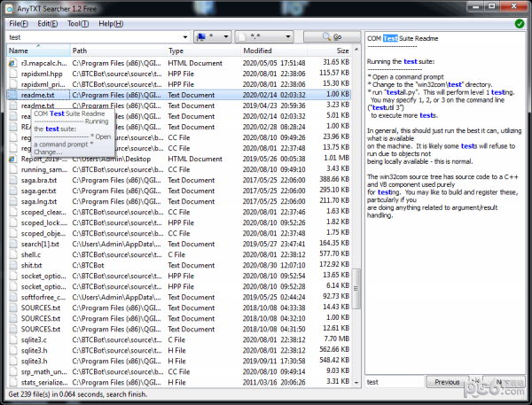Sort results by the Modified column header
Screen dimensions: 532x405
pos(274,51)
